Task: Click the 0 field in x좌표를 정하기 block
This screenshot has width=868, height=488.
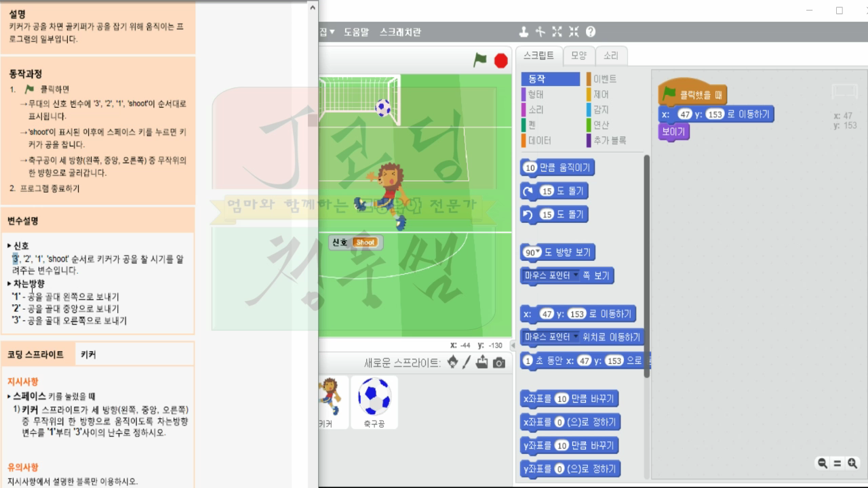Action: point(559,422)
